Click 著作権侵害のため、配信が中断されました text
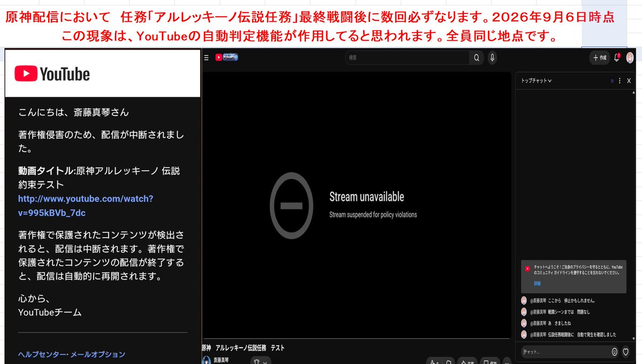Image resolution: width=642 pixels, height=364 pixels. [101, 142]
